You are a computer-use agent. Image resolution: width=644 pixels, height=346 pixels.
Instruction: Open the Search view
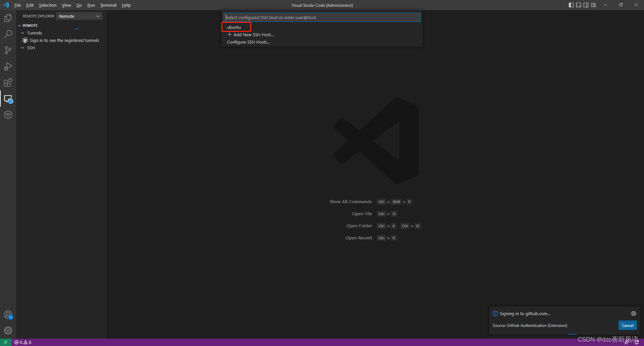pyautogui.click(x=8, y=34)
